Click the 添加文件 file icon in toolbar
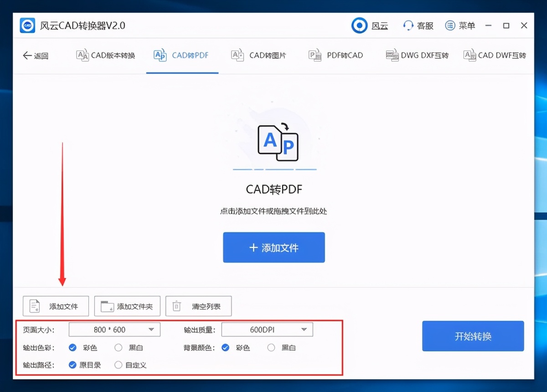This screenshot has height=392, width=547. point(33,306)
